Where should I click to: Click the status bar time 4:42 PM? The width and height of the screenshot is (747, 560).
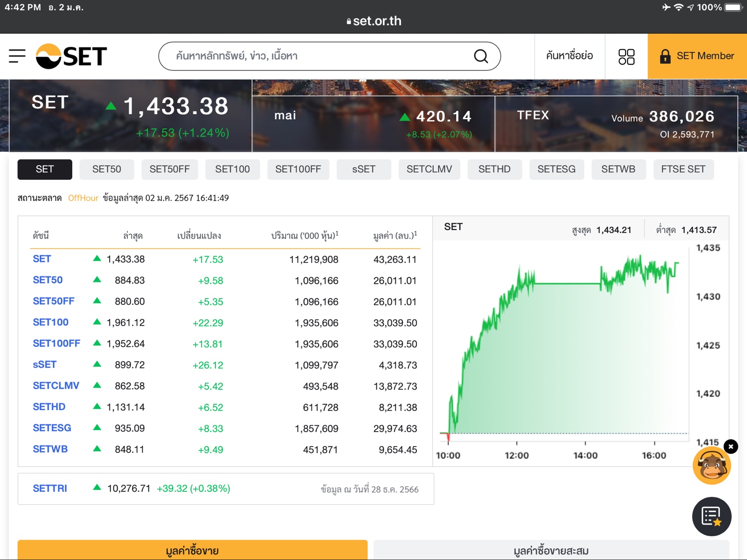coord(23,7)
